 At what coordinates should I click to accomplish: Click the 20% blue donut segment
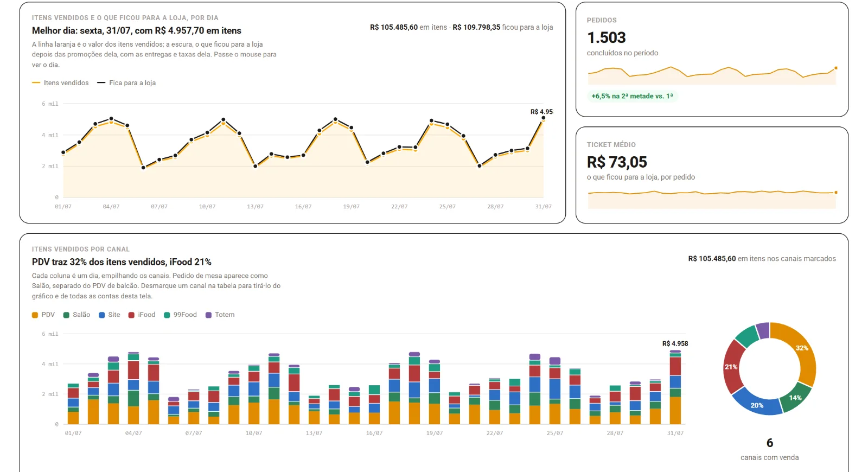756,404
